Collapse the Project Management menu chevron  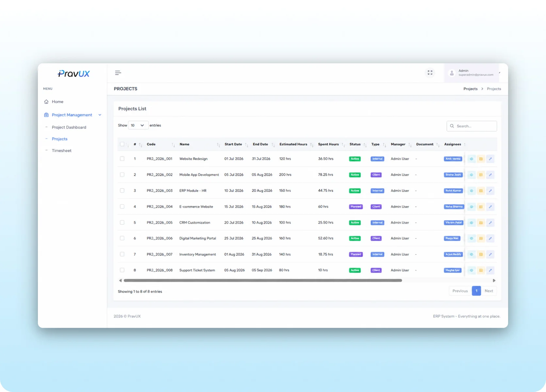point(100,115)
